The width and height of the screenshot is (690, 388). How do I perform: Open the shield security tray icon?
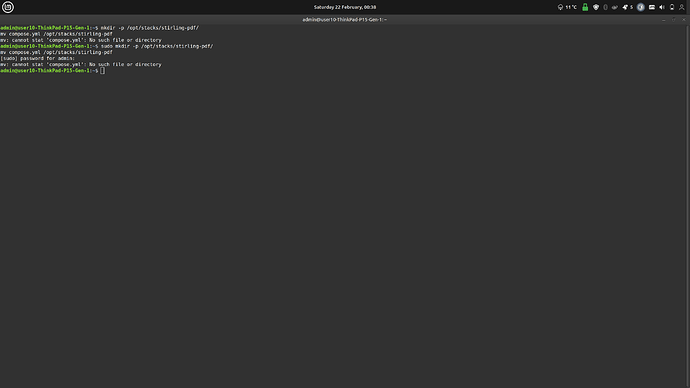596,7
